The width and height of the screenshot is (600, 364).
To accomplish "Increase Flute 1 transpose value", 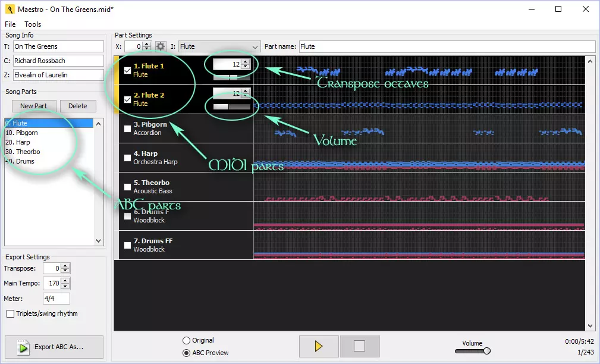I will point(245,62).
